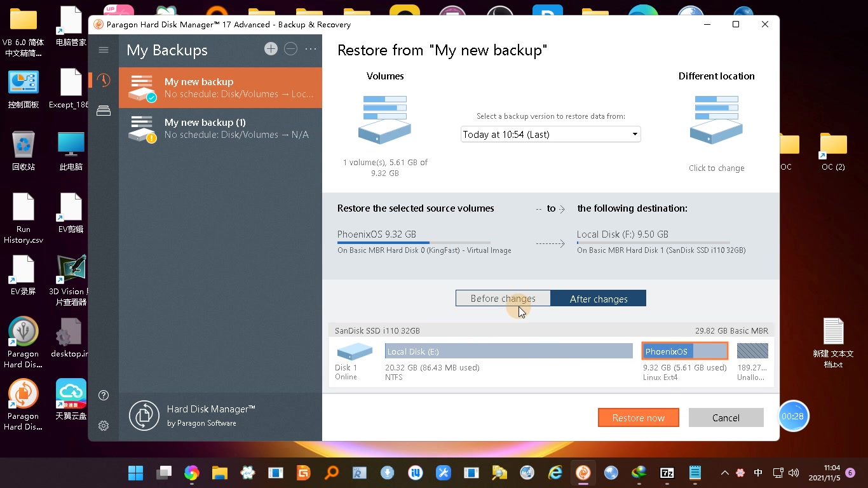Open 7-Zip from the taskbar
Image resolution: width=868 pixels, height=488 pixels.
click(667, 473)
